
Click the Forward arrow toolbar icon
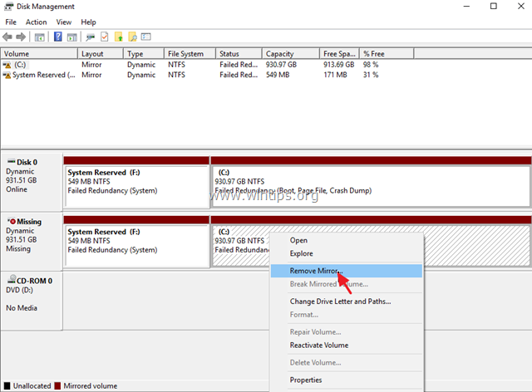21,37
